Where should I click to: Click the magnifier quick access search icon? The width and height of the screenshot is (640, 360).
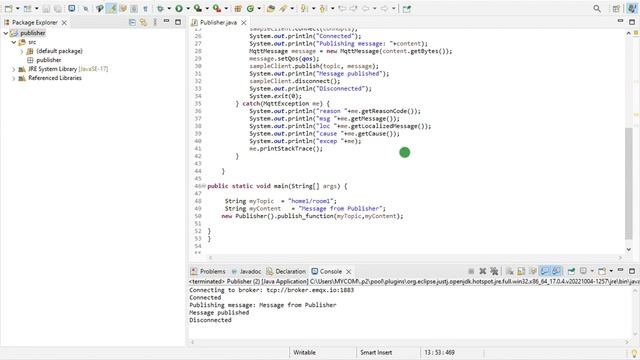[x=597, y=9]
